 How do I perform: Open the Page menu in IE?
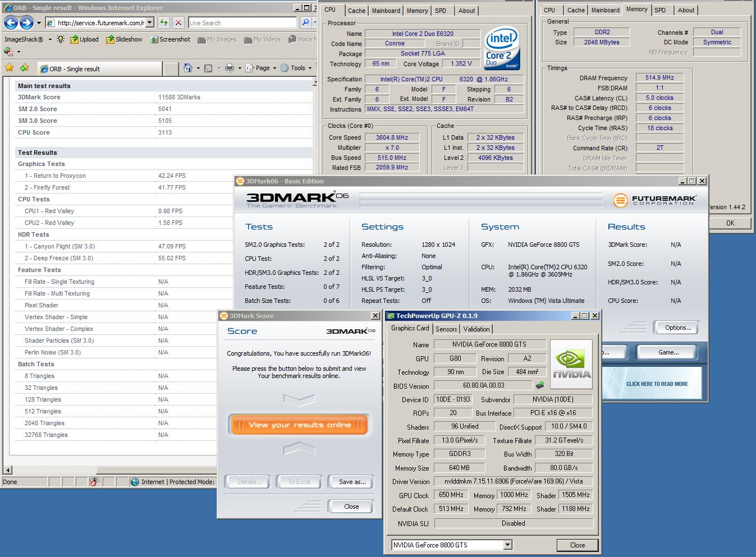tap(262, 68)
